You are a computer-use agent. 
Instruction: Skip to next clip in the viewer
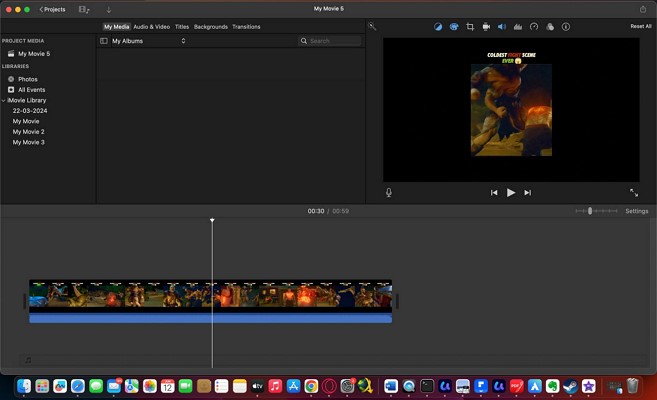[x=528, y=193]
